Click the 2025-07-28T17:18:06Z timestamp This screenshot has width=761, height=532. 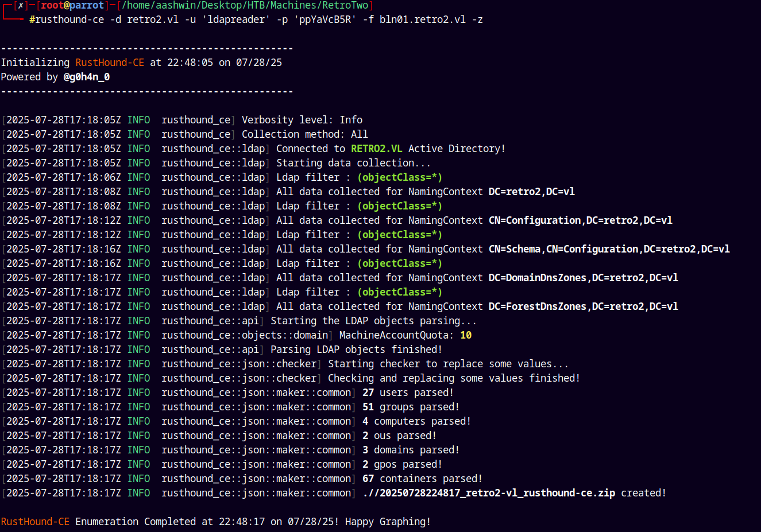(64, 177)
